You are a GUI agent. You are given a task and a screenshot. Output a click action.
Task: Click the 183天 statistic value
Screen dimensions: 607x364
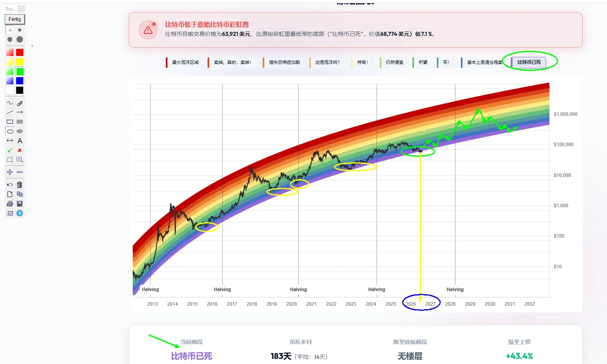point(281,356)
